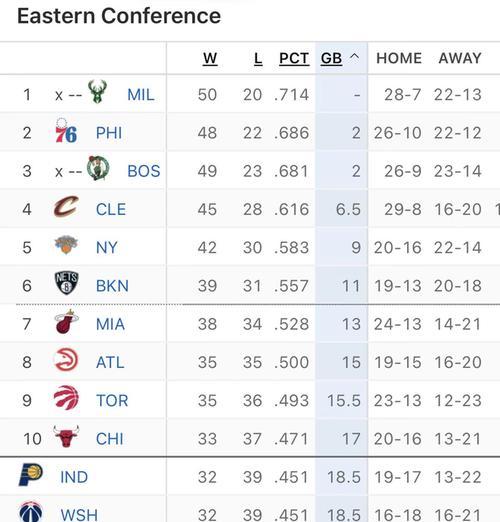This screenshot has width=500, height=522.
Task: Open the MIL team link
Action: tap(141, 95)
